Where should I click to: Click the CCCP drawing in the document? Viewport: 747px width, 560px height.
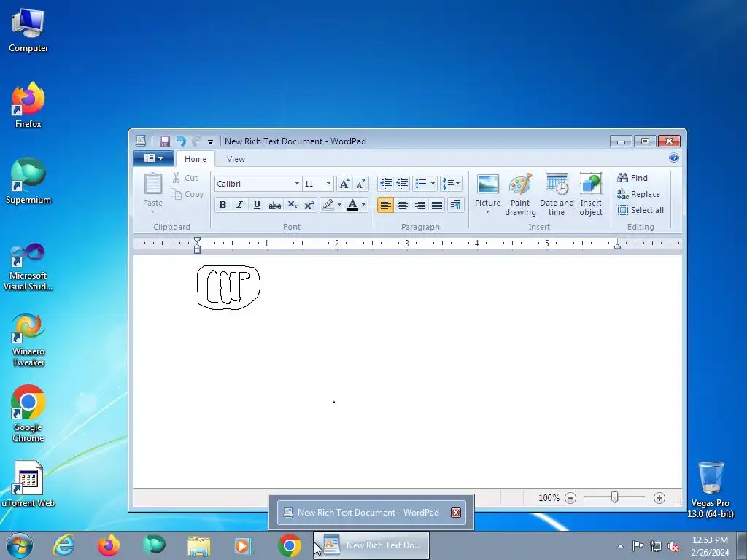tap(228, 287)
